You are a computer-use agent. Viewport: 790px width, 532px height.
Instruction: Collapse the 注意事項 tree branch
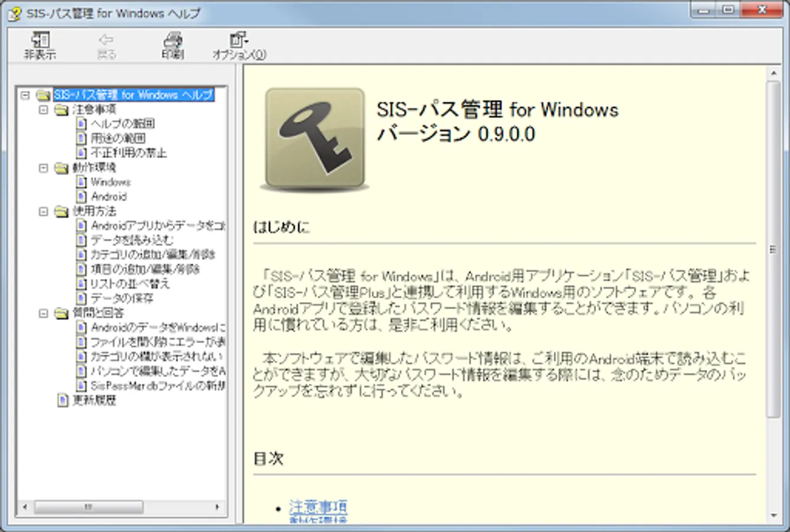click(43, 109)
